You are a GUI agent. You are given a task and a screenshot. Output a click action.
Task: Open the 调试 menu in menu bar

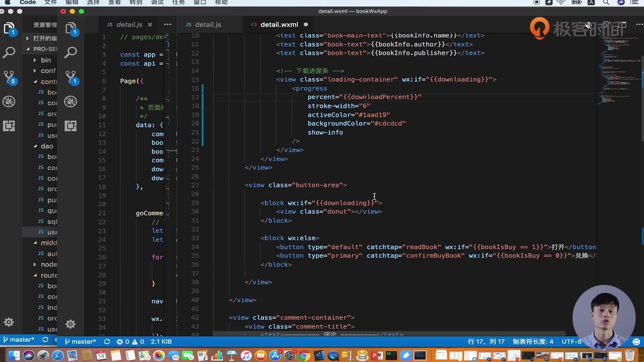[x=157, y=2]
